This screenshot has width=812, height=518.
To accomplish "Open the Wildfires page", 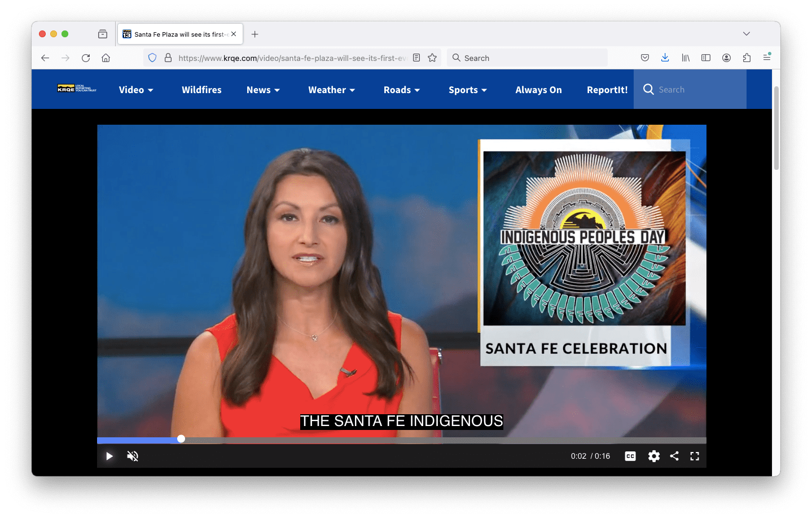I will click(201, 90).
